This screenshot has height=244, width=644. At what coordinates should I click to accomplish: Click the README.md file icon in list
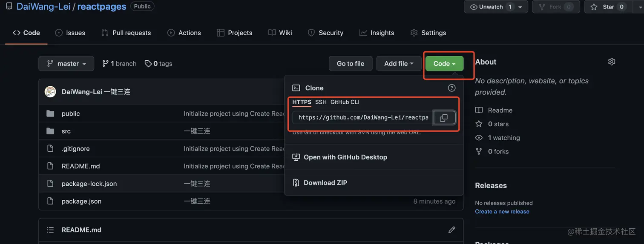50,166
